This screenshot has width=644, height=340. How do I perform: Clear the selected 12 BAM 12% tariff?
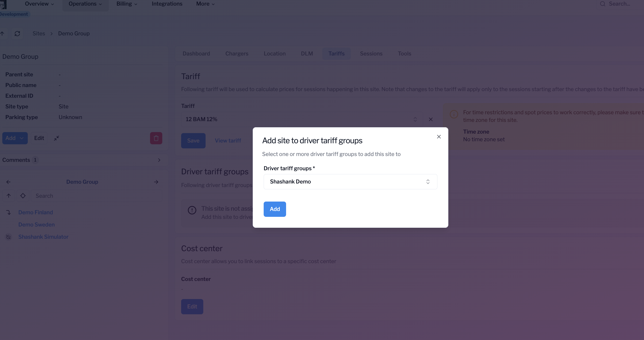click(x=431, y=119)
